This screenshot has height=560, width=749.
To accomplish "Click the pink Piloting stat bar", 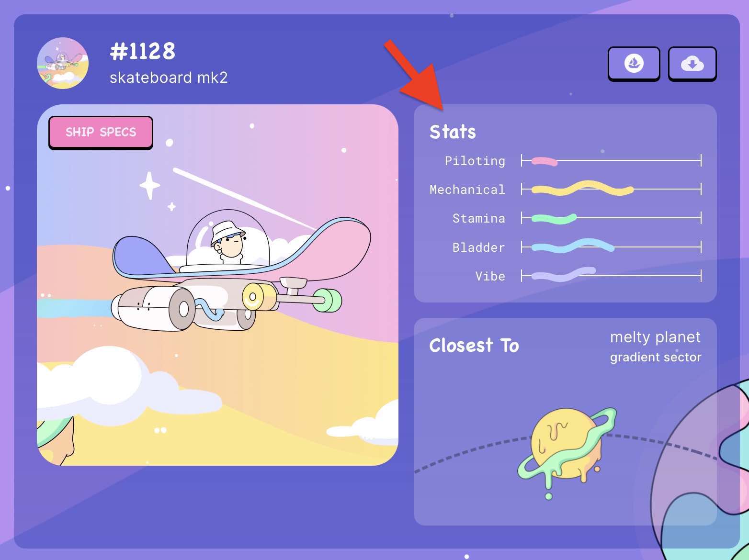I will tap(545, 161).
